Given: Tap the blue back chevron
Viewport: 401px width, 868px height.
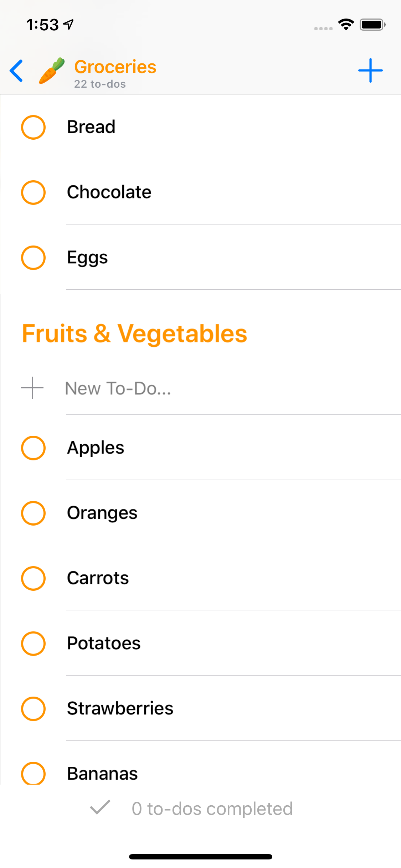Looking at the screenshot, I should (17, 71).
